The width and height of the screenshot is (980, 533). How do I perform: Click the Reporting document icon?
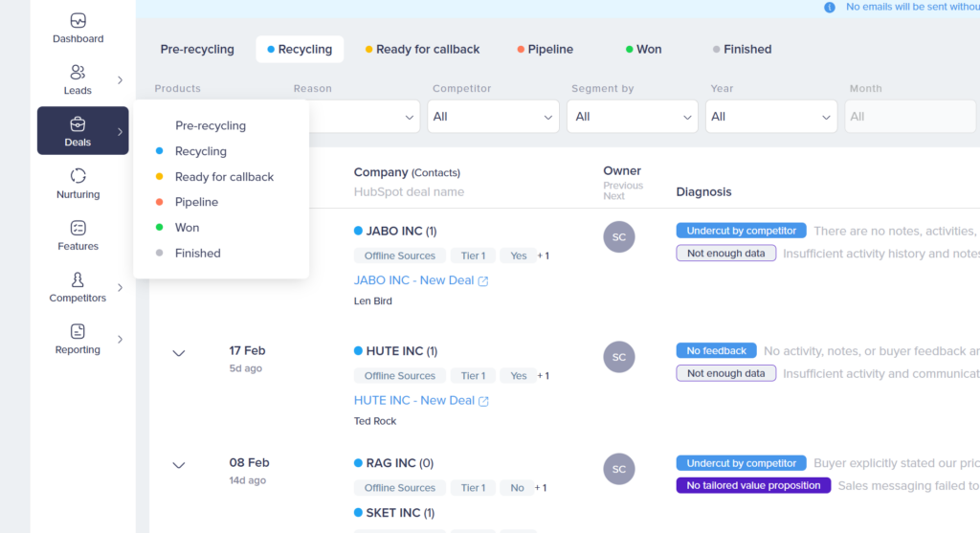(x=78, y=331)
